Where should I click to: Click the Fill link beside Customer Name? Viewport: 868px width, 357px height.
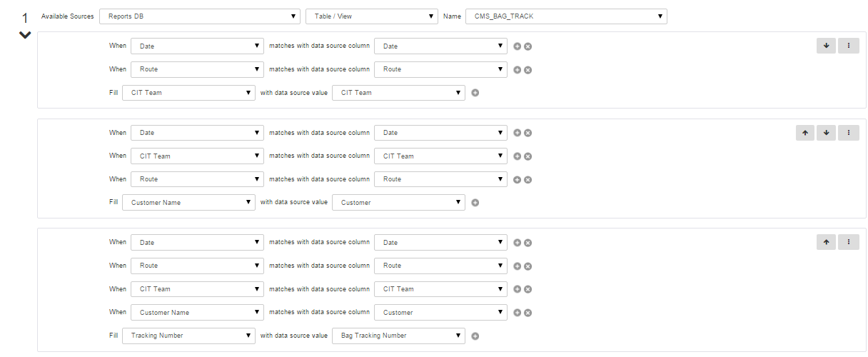(x=113, y=202)
